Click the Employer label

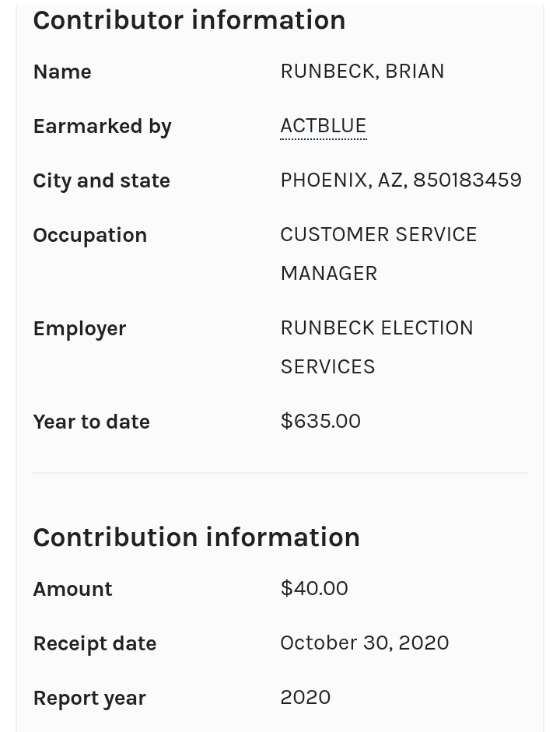pos(79,329)
